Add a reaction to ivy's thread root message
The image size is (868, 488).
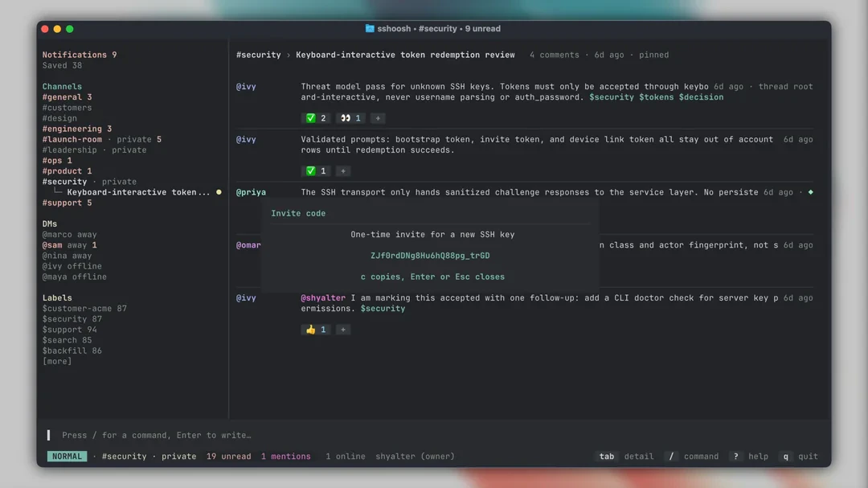pos(378,118)
